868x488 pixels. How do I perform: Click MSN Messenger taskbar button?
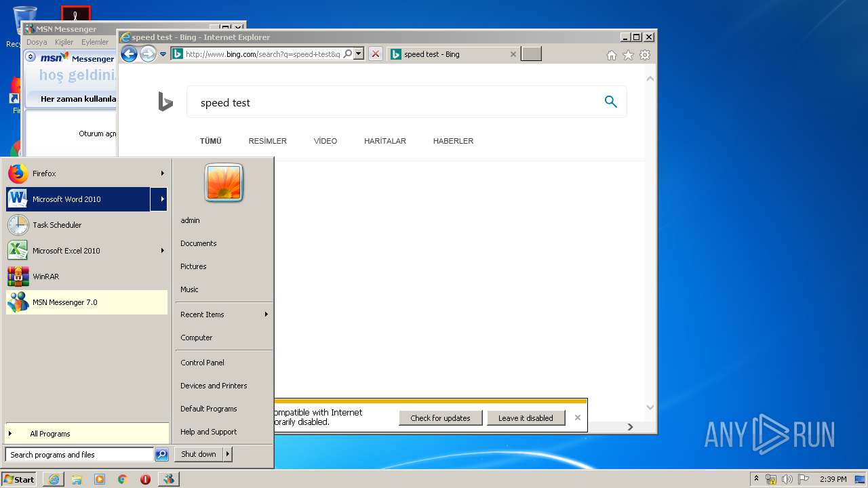(169, 479)
